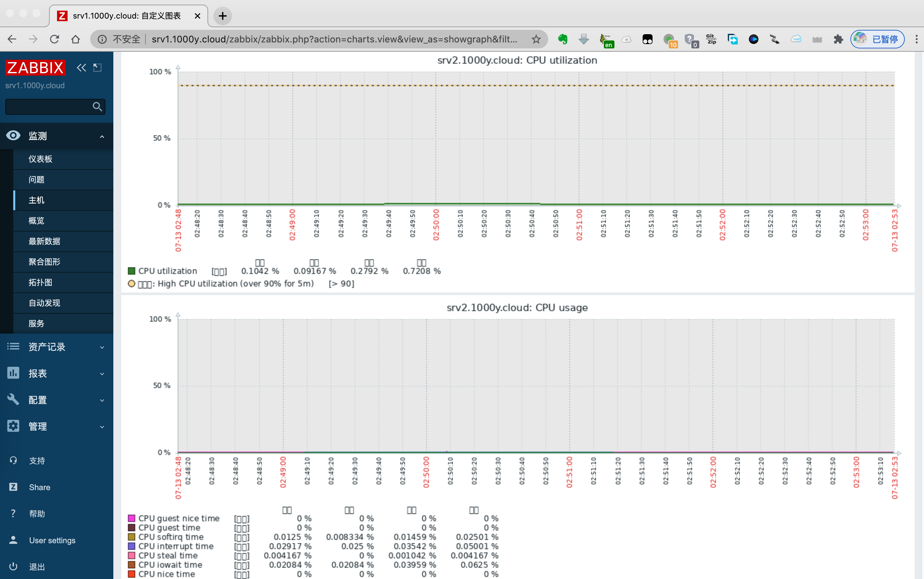This screenshot has width=924, height=579.
Task: Click the 支持 headset icon
Action: tap(13, 460)
